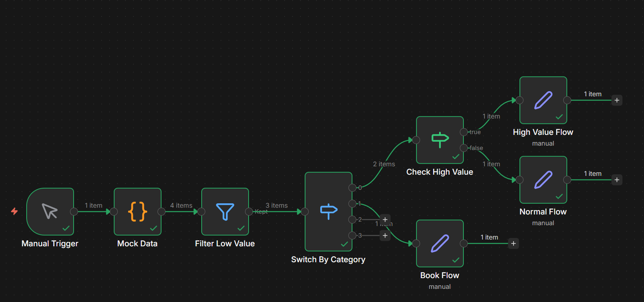Add node to Switch output 3
This screenshot has height=302, width=644.
click(385, 236)
